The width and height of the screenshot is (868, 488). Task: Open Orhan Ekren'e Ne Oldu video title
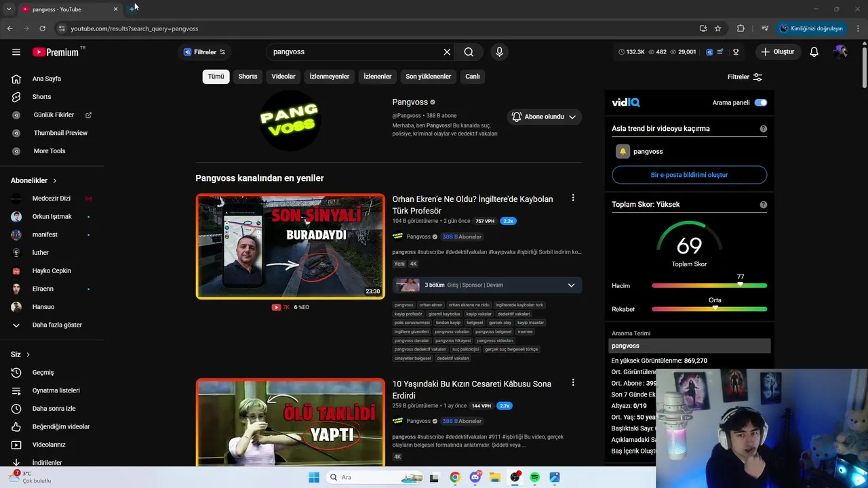pyautogui.click(x=473, y=205)
